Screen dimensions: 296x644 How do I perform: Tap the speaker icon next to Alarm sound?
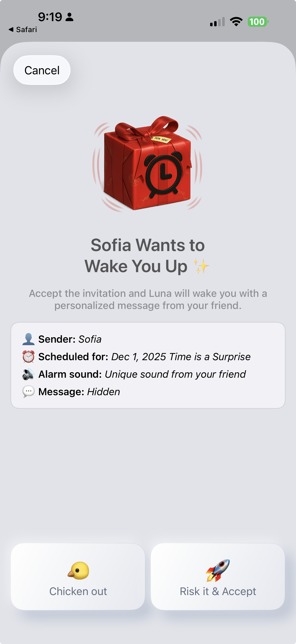[28, 374]
